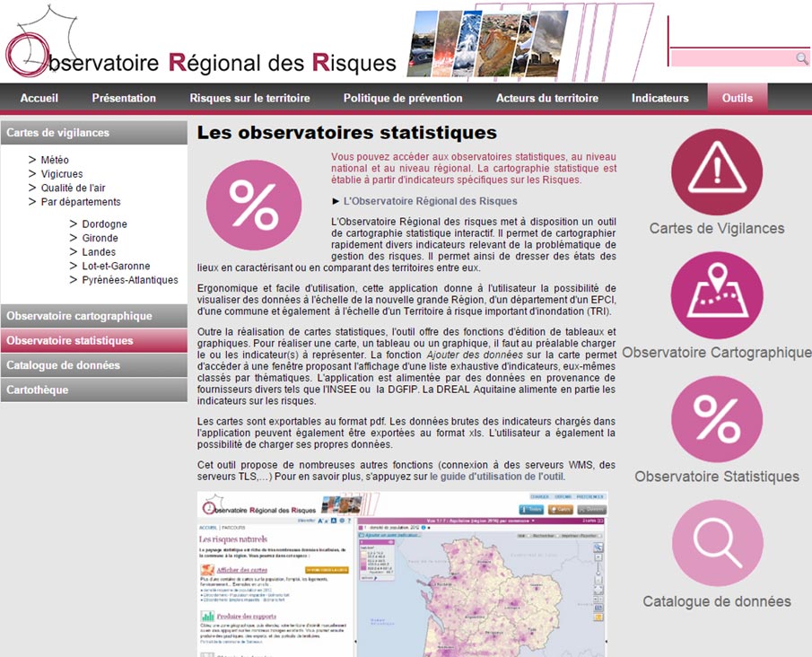Click the Observatoire Statistiques label on right

point(717,477)
